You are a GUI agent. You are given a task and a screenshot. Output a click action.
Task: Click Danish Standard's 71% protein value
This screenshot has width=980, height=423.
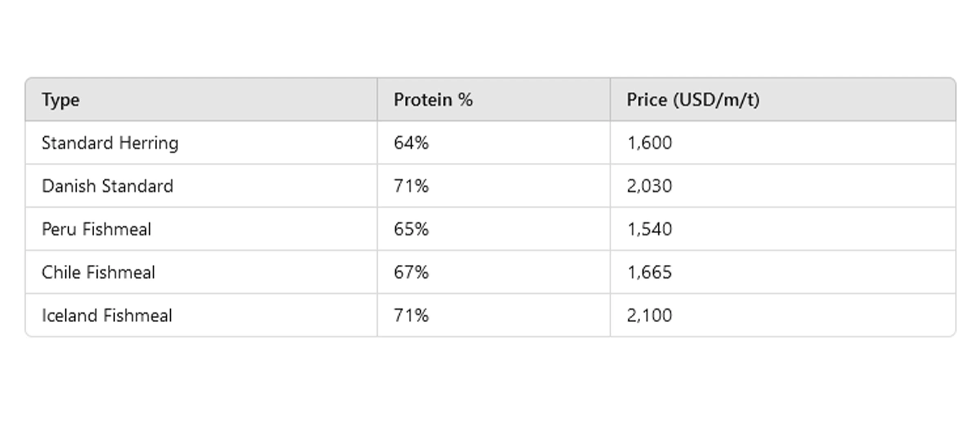tap(411, 186)
